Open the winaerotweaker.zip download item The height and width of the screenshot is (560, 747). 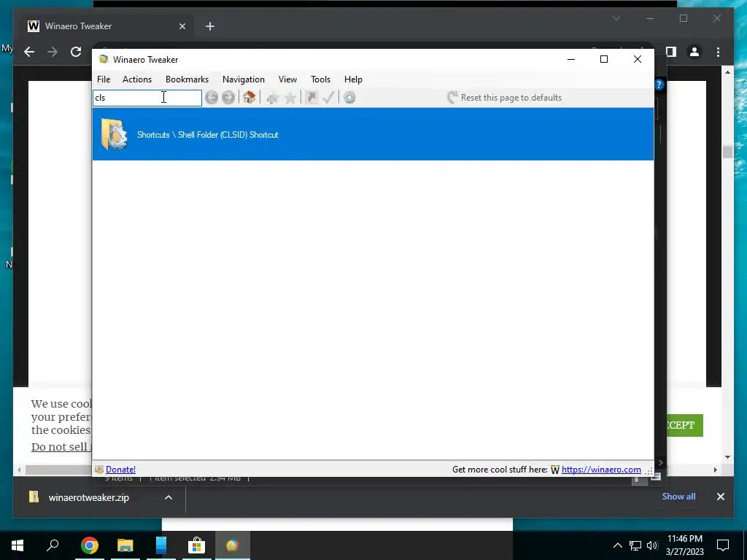tap(88, 497)
